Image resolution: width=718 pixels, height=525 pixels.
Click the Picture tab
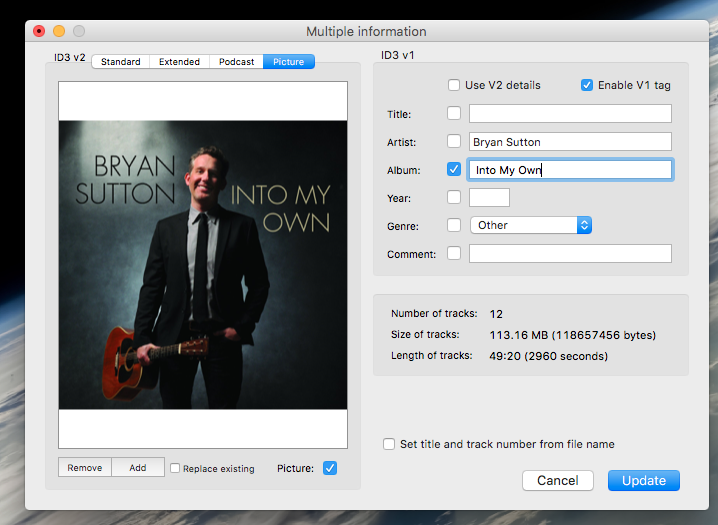pyautogui.click(x=288, y=62)
